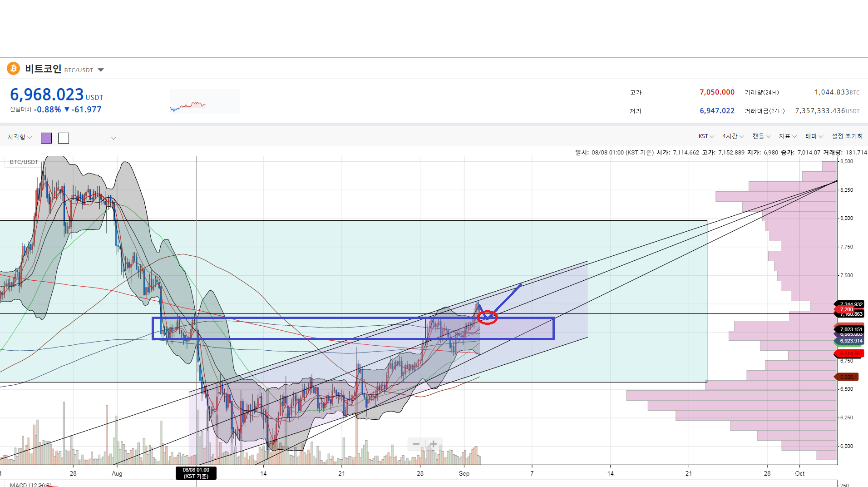Click the price sparkline mini chart
Viewport: 868px width, 487px height.
(204, 101)
